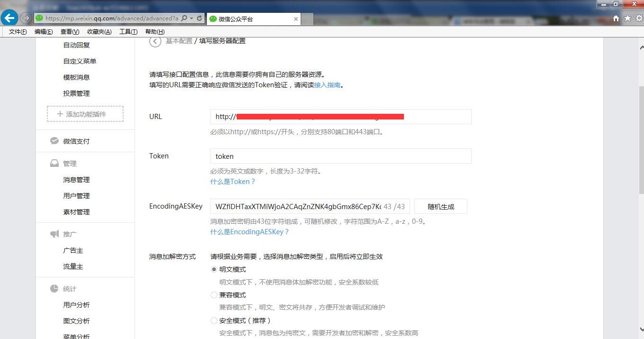
Task: Click the WeChat favicon in the address bar
Action: pos(39,18)
